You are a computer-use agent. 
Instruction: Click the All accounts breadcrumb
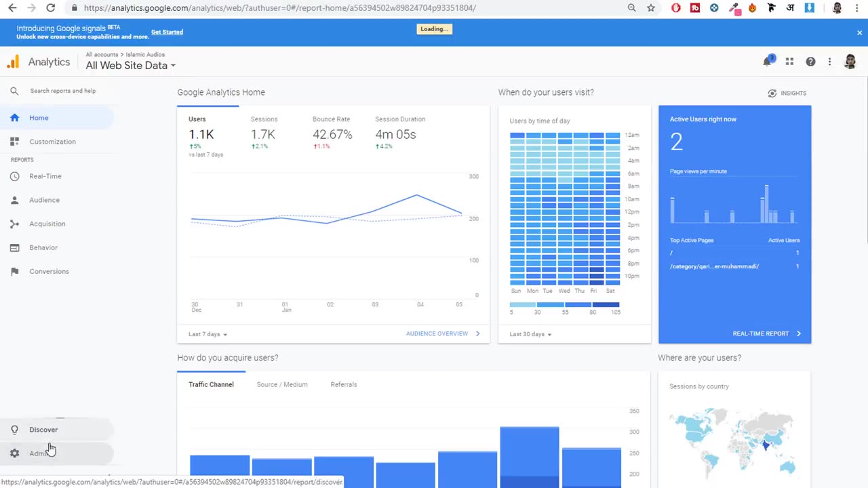102,54
